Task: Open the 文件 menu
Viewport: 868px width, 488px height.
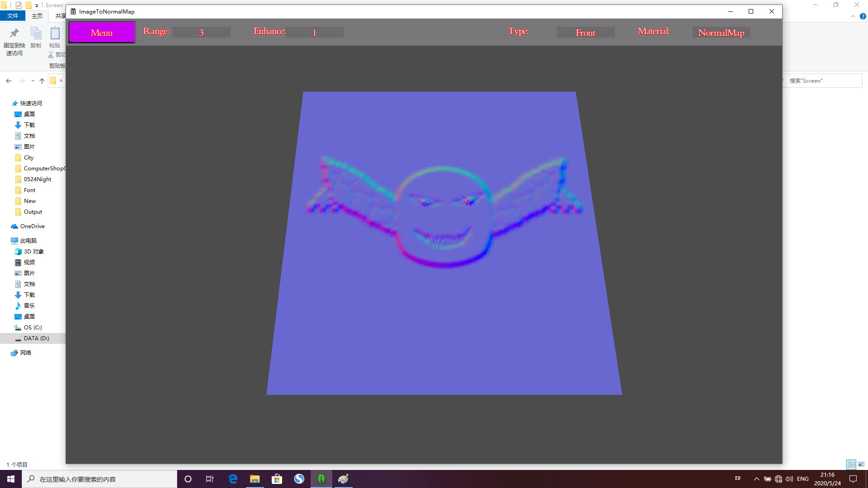Action: click(x=13, y=16)
